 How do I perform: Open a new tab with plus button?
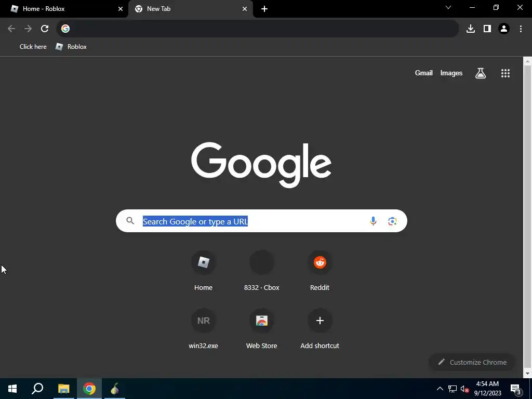(x=264, y=9)
